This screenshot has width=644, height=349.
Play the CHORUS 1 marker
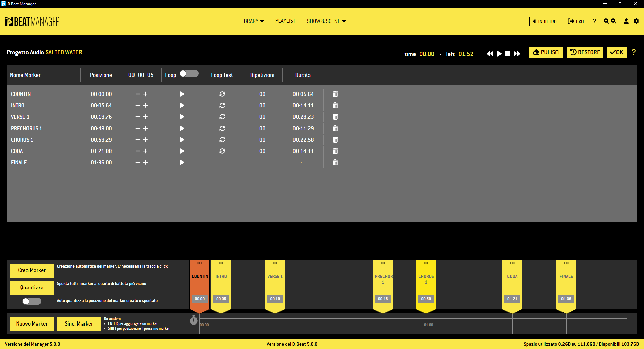tap(182, 140)
